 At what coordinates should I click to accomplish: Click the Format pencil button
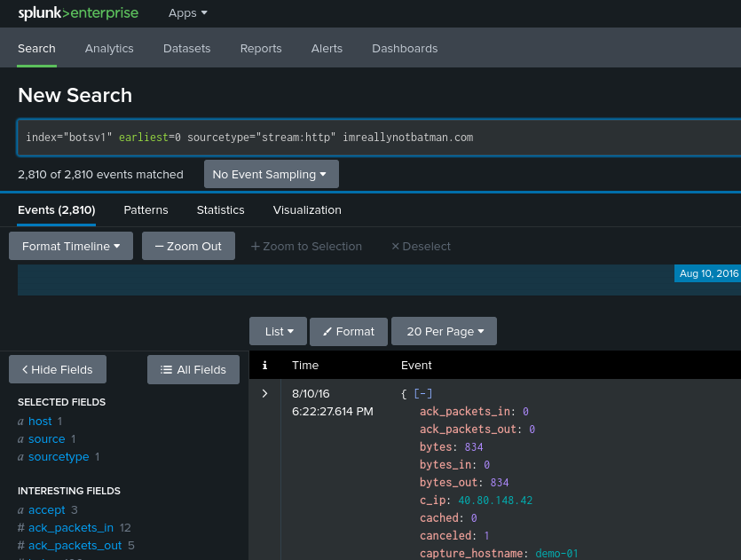(x=349, y=331)
